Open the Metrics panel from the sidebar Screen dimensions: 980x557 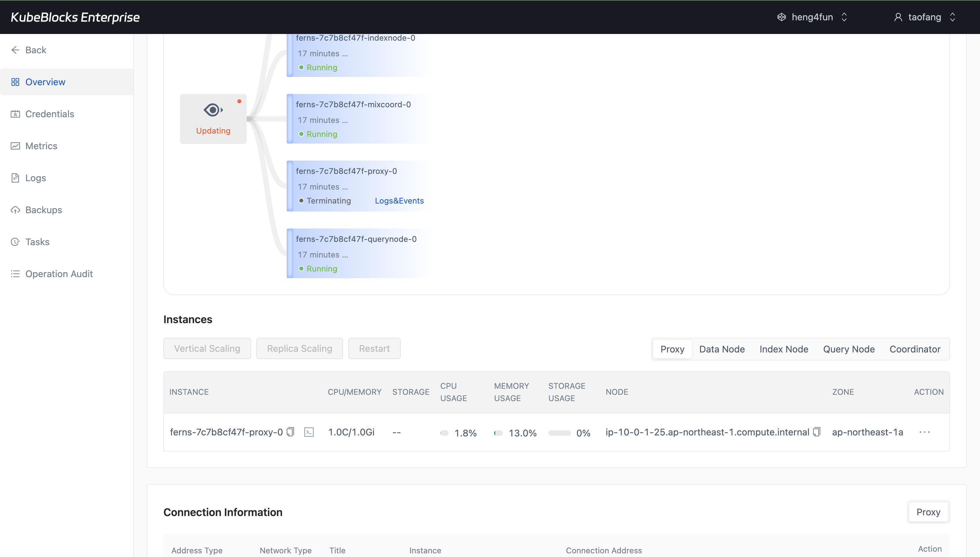pos(15,146)
